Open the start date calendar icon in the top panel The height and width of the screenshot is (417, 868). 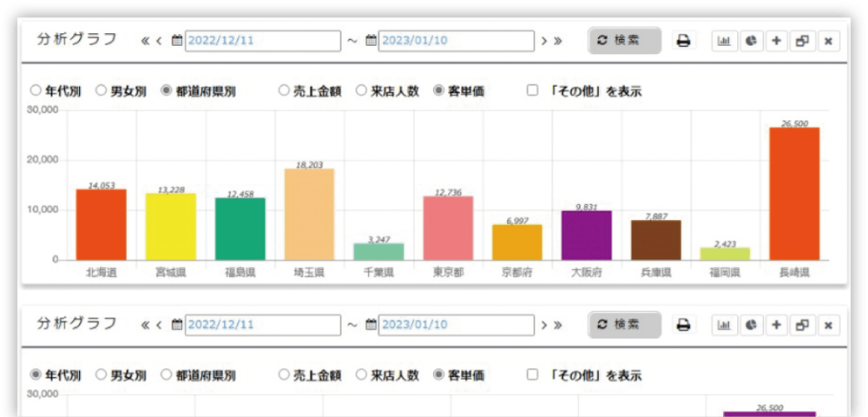[177, 41]
